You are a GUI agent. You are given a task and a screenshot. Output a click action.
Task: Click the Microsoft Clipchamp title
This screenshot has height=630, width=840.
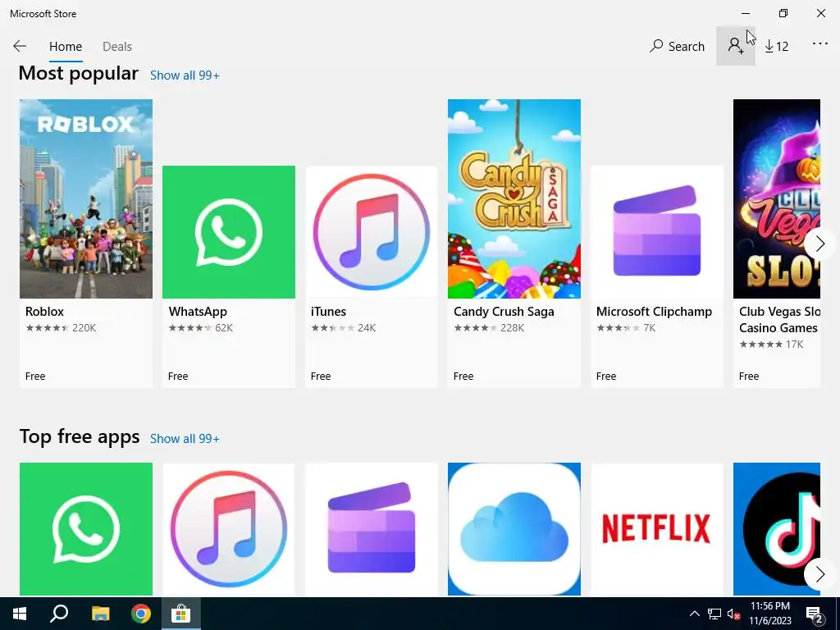pos(654,312)
